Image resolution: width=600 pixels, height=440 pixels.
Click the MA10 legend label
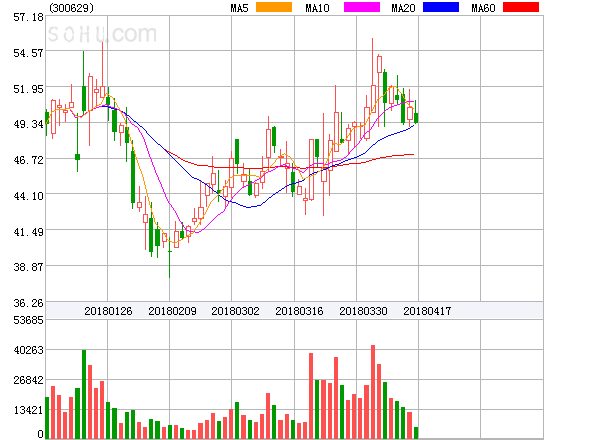pos(317,8)
